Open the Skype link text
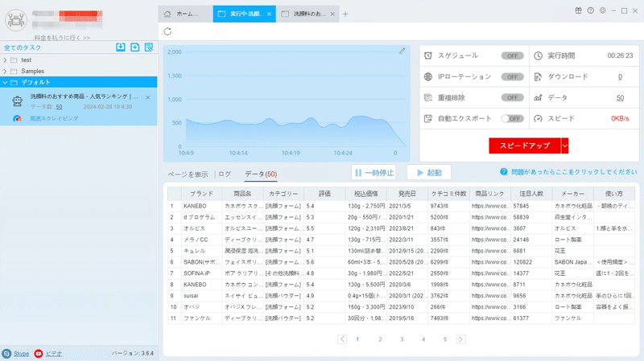Viewport: 644px width, 361px height. (x=22, y=354)
